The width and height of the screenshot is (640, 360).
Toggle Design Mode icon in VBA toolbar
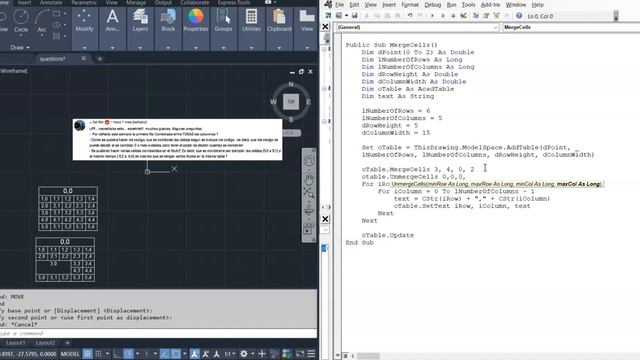click(x=464, y=16)
